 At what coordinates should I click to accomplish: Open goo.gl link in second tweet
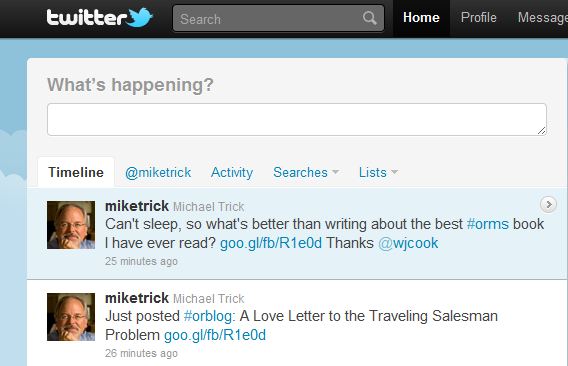pyautogui.click(x=215, y=335)
